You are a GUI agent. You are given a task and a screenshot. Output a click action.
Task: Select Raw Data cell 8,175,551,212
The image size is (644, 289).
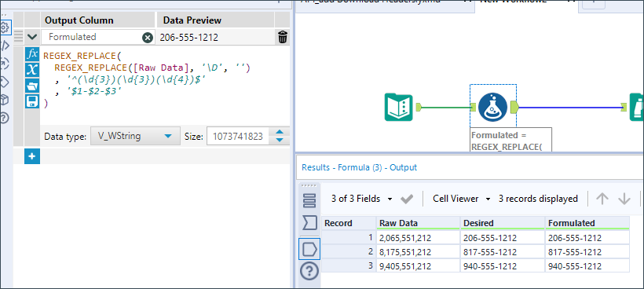click(x=419, y=251)
